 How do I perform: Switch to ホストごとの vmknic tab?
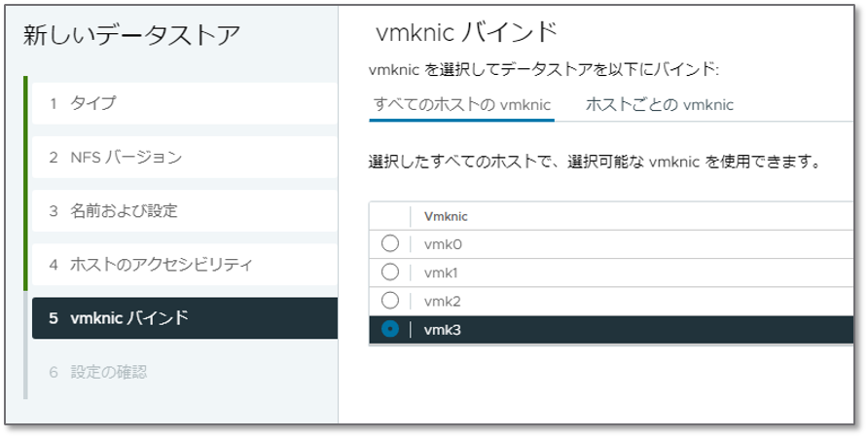[660, 105]
